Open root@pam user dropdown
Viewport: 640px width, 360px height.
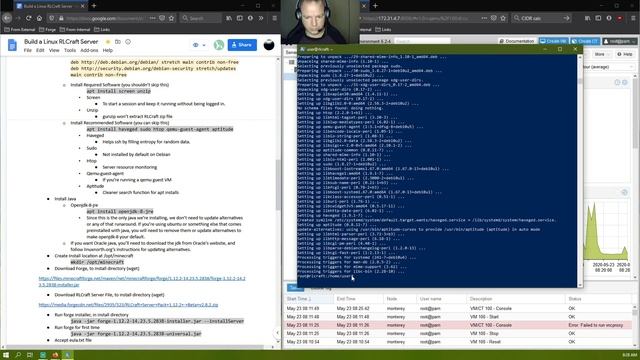click(x=619, y=41)
